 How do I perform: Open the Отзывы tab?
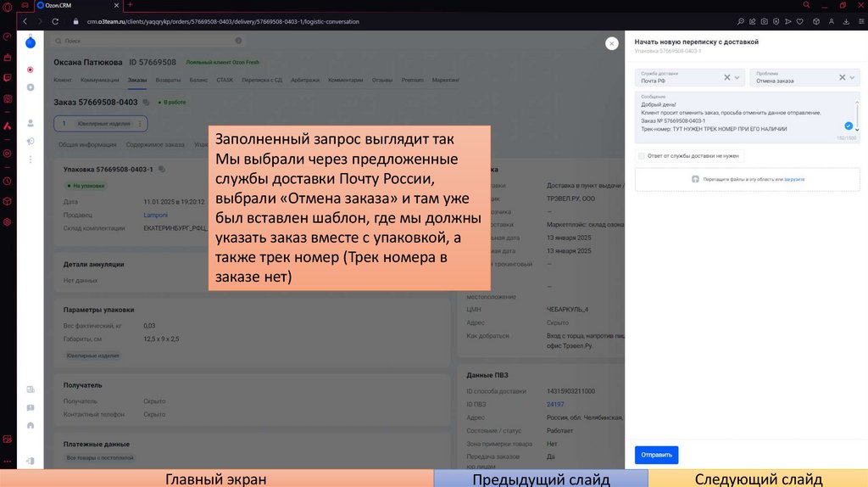(x=382, y=80)
